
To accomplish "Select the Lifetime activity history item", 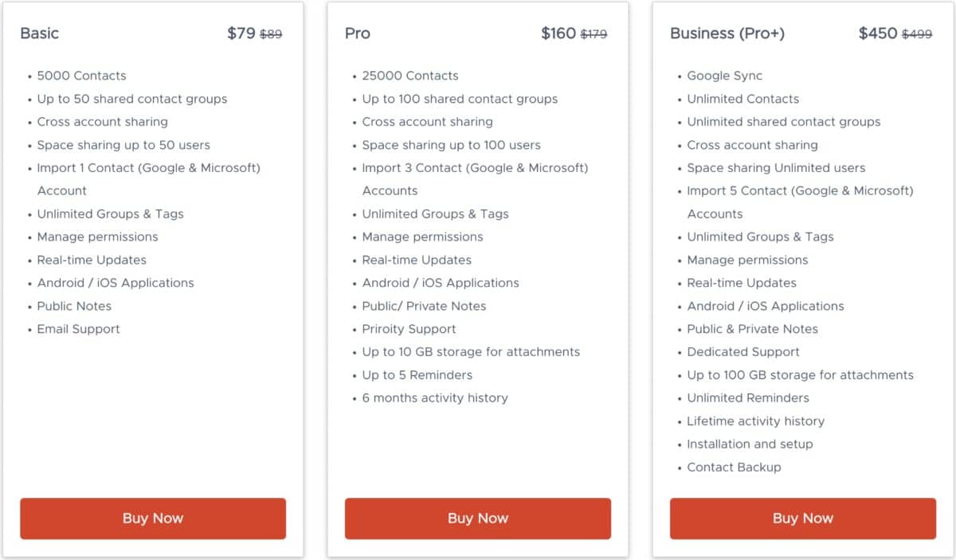I will coord(755,421).
